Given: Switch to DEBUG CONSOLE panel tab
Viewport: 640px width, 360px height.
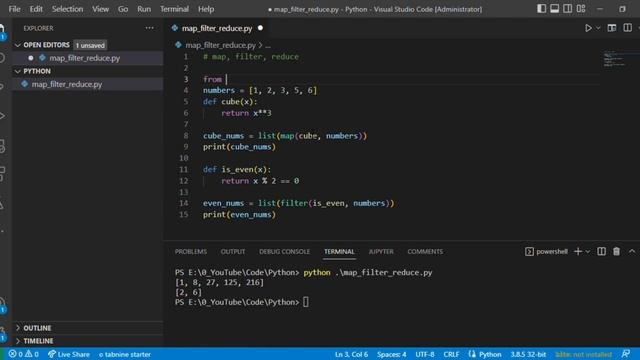Looking at the screenshot, I should coord(284,251).
